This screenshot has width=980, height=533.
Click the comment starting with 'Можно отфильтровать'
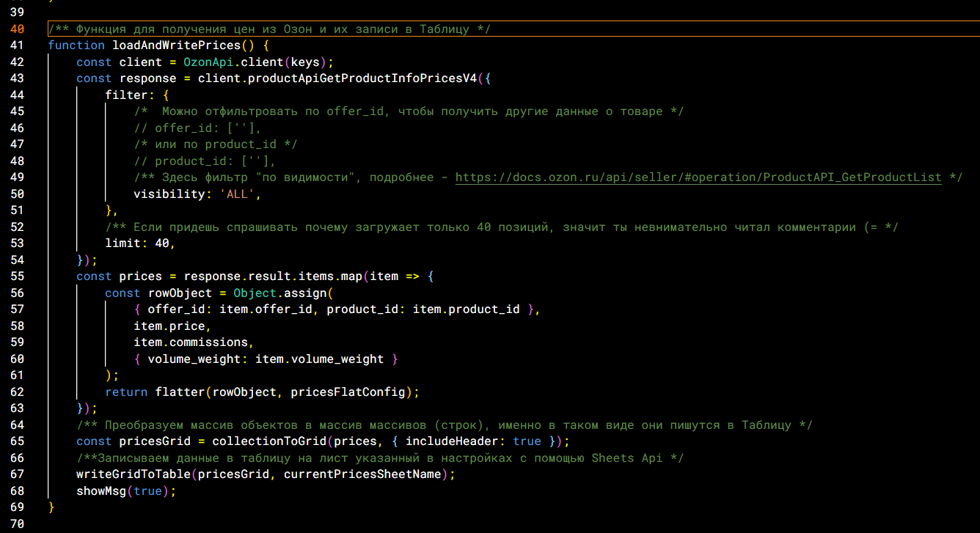pyautogui.click(x=409, y=111)
